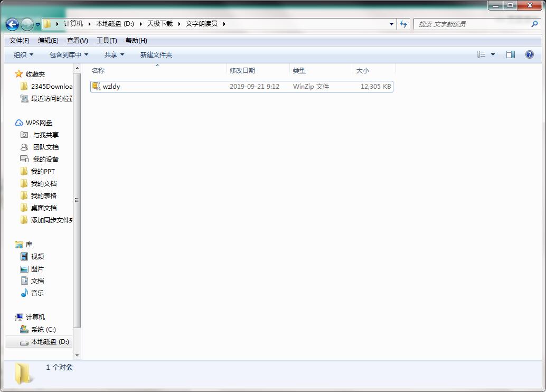Viewport: 546px width, 392px height.
Task: Toggle the preview pane icon
Action: pyautogui.click(x=511, y=54)
